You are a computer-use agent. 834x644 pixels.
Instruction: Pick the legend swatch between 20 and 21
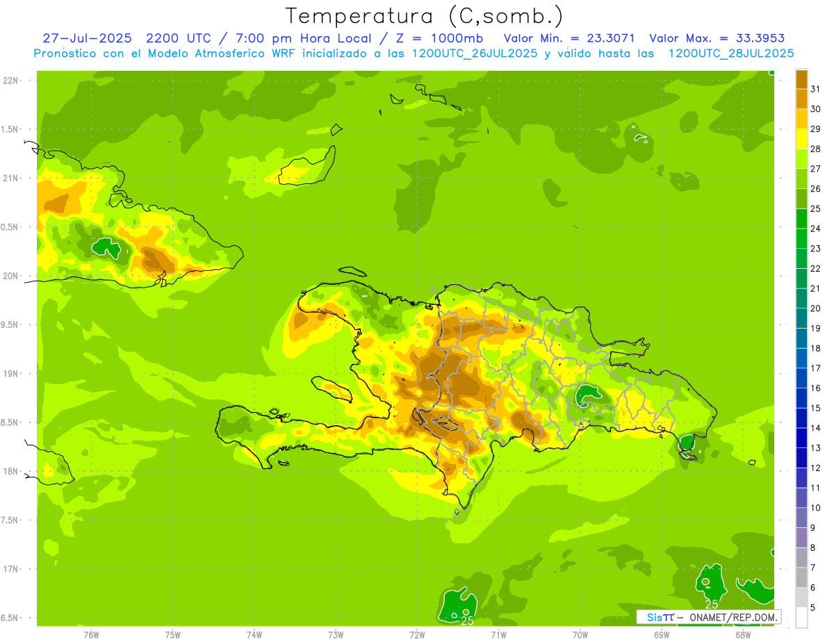tap(801, 298)
